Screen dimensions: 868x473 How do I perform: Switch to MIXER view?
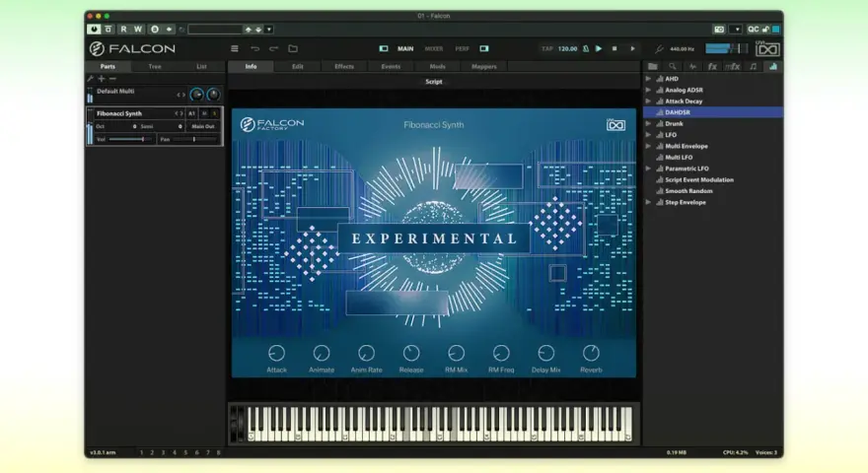coord(434,48)
